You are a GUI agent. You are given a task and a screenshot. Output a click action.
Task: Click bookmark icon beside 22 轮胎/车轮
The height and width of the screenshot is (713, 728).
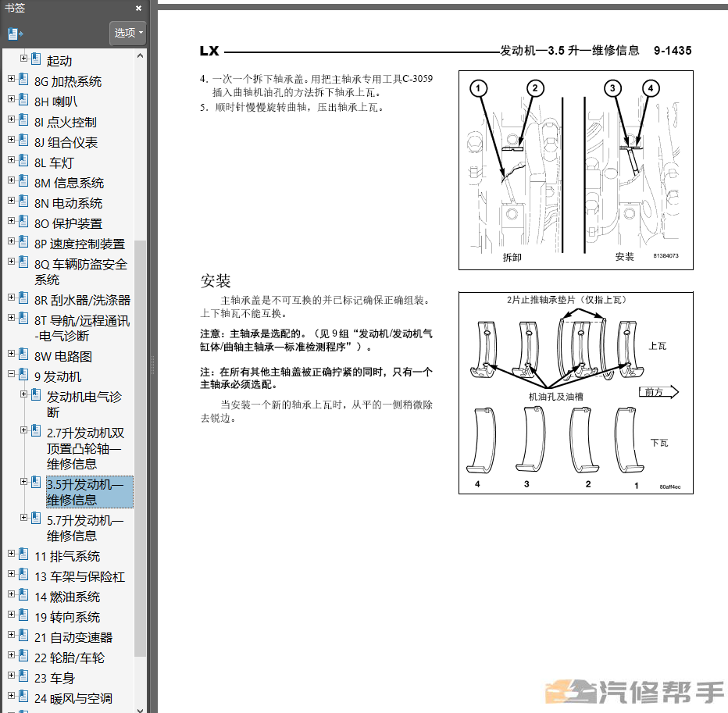coord(23,656)
